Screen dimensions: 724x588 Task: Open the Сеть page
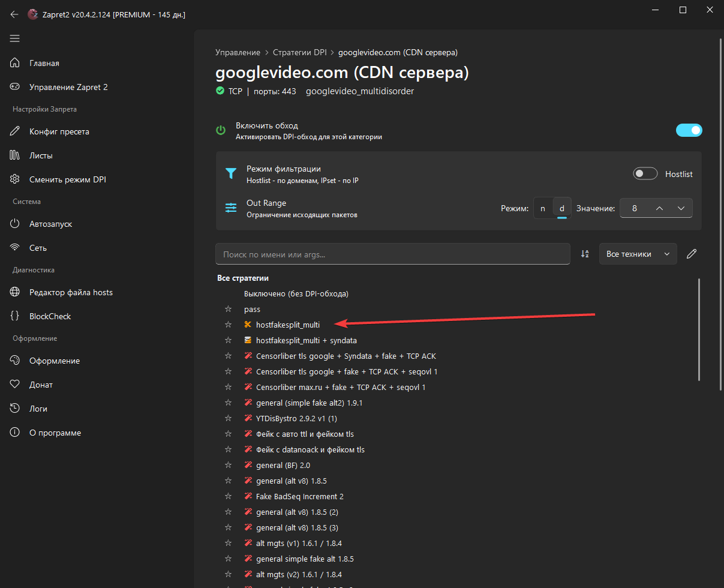coord(38,248)
